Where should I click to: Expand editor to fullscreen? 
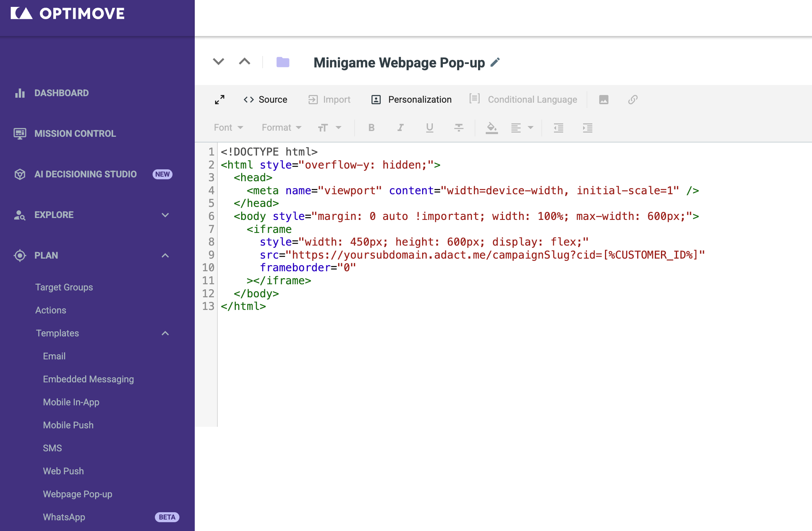tap(220, 100)
